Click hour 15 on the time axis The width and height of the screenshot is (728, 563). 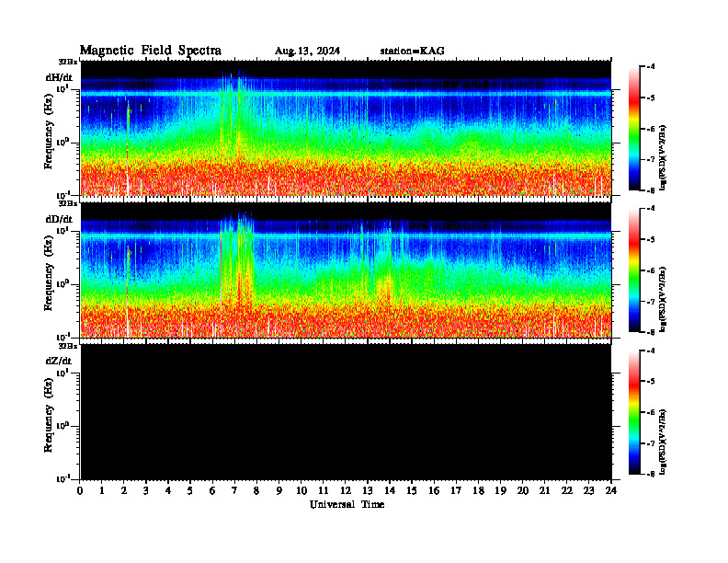tap(412, 491)
